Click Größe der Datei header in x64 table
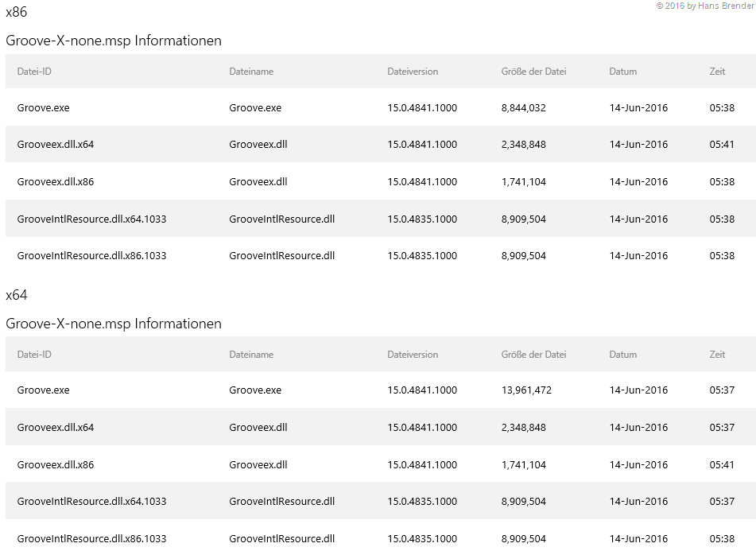Viewport: 756px width, 551px height. pos(533,355)
